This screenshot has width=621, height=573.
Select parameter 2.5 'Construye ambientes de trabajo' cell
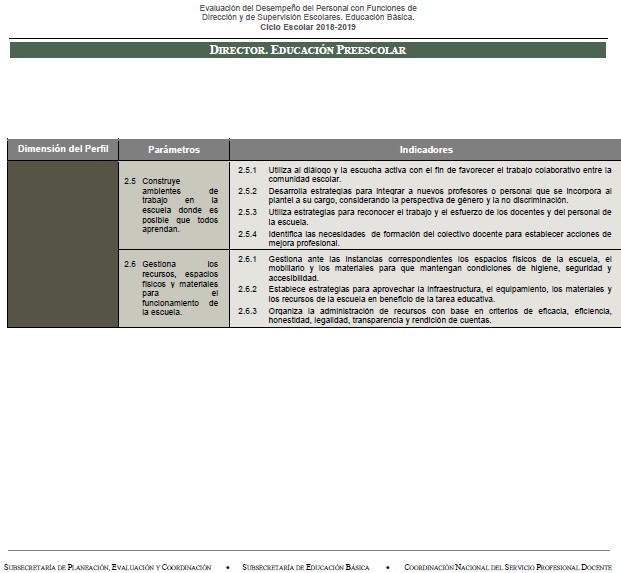(174, 205)
